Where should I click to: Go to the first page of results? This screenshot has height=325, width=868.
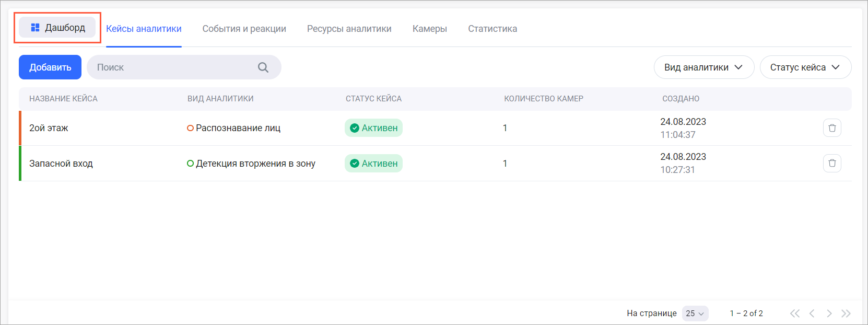[x=794, y=314]
